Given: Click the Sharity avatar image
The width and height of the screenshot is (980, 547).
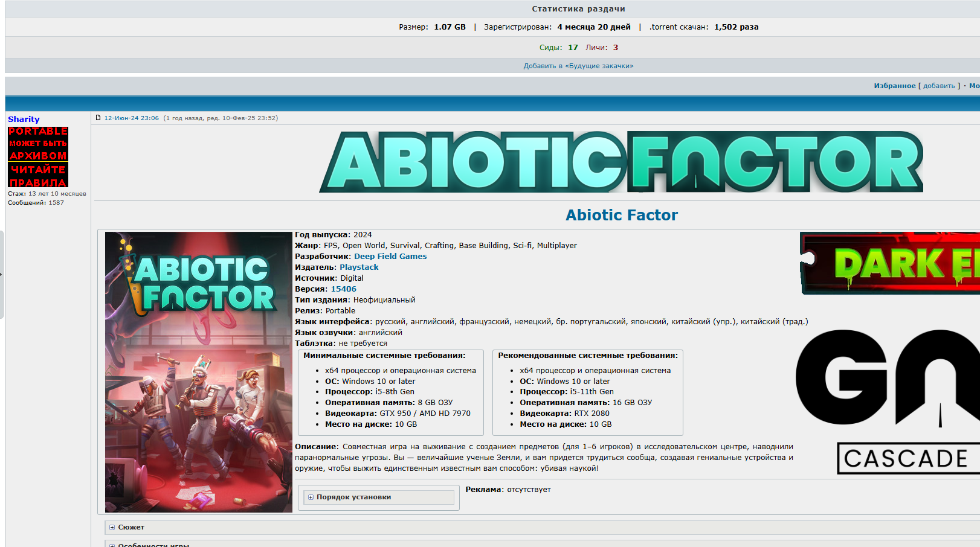Looking at the screenshot, I should [38, 157].
